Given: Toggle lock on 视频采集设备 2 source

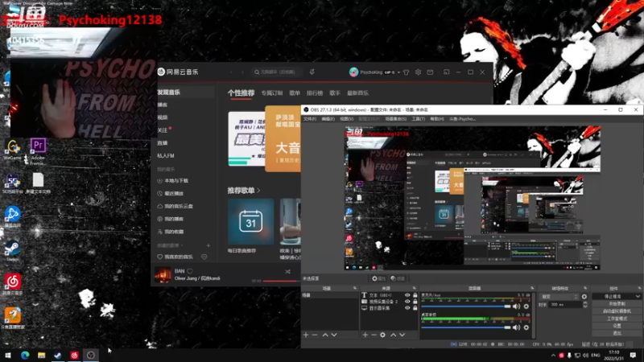Looking at the screenshot, I should tap(415, 302).
